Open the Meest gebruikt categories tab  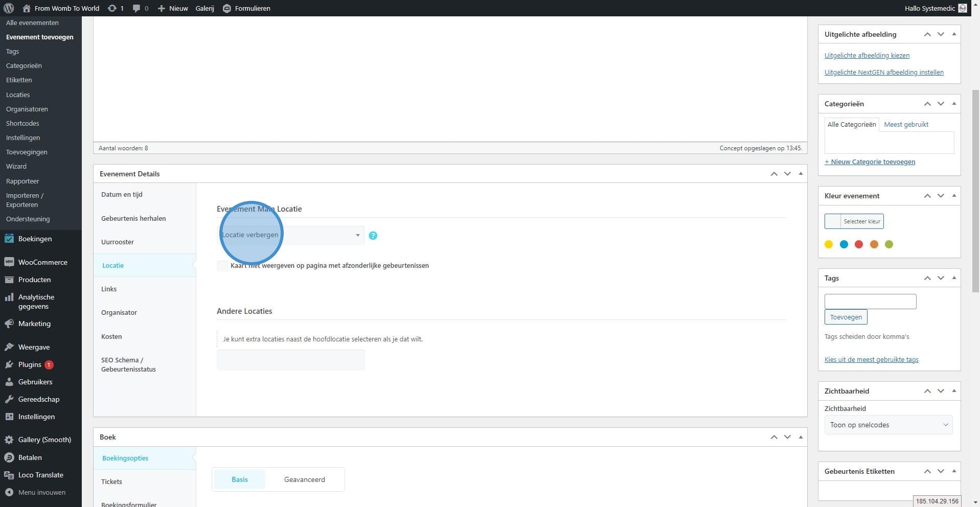[x=906, y=124]
